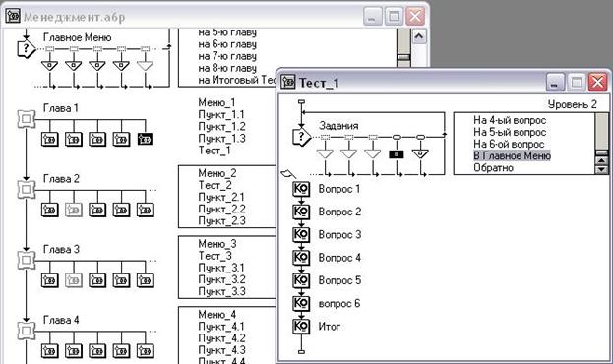Screen dimensions: 613x364
Task: Click the start flag on Тест_1 flowline
Action: (x=288, y=173)
